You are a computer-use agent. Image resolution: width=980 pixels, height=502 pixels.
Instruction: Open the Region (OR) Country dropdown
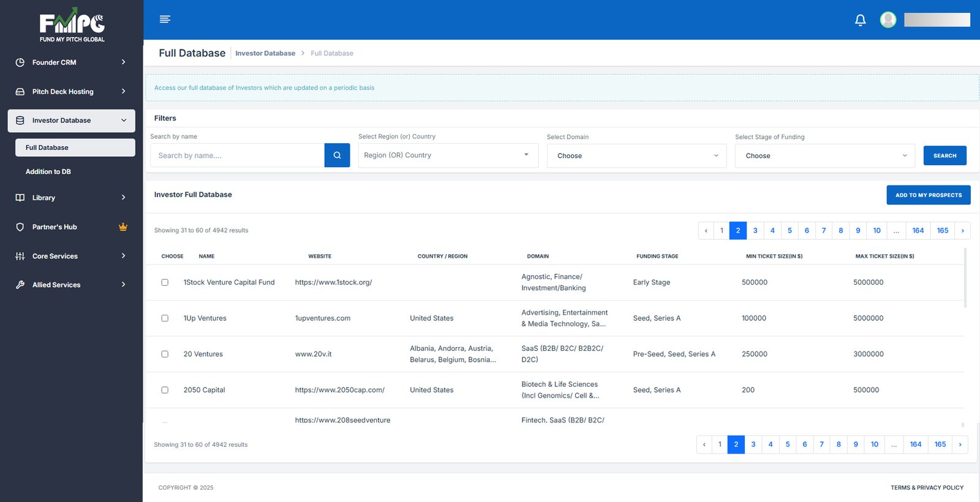[448, 155]
